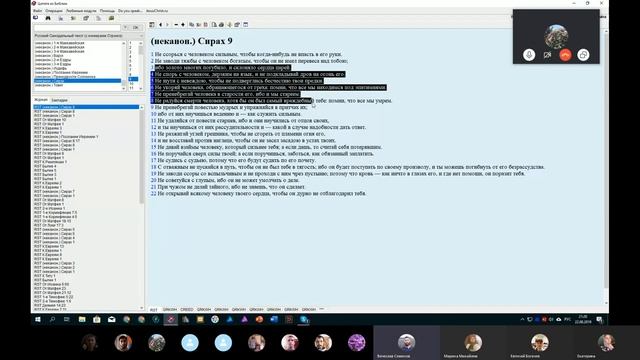Click the calendar-like icon ending the reading toolbar
Screen dimensions: 640x360
(246, 24)
